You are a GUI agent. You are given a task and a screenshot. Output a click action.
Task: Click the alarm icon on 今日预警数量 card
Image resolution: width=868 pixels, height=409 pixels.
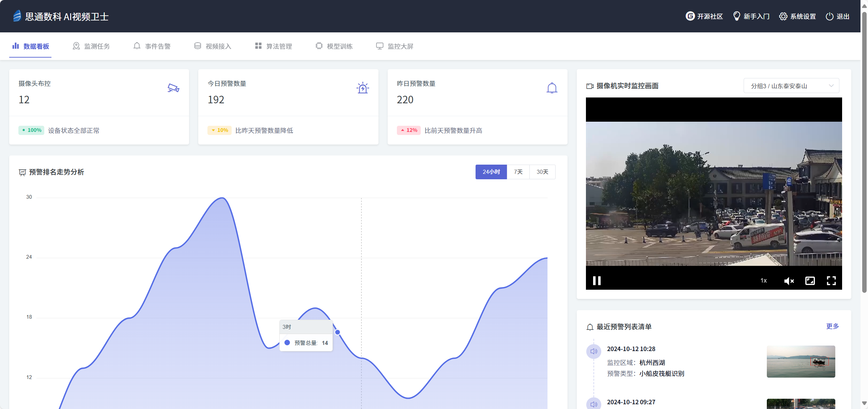click(362, 88)
